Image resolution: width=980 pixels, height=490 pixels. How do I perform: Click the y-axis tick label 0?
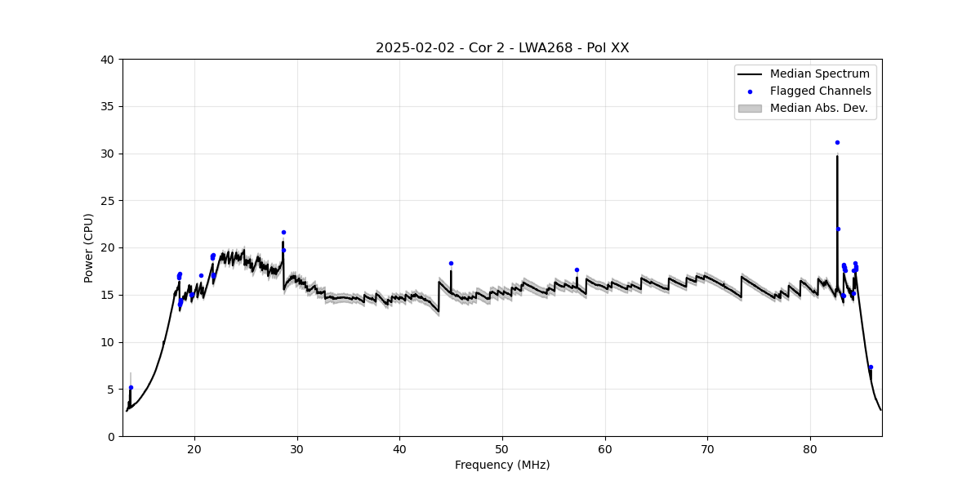click(111, 436)
